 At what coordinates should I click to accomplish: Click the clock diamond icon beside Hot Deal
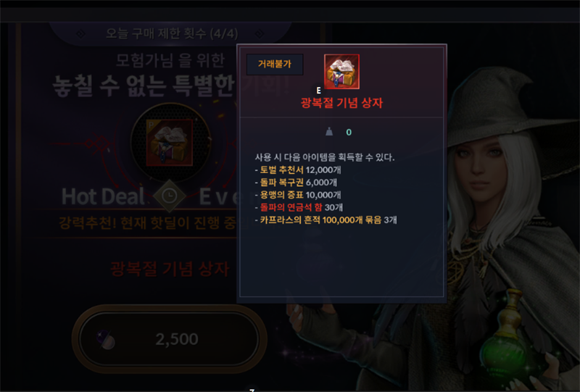[170, 196]
